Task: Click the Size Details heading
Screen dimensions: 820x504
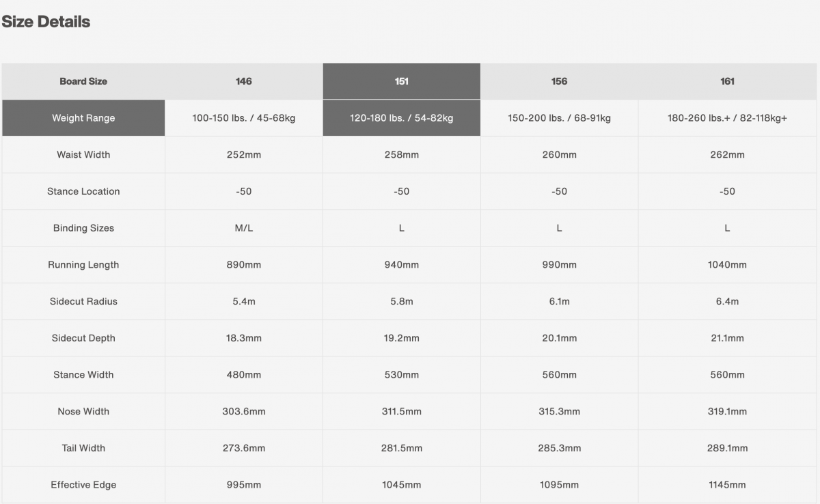Action: point(46,22)
